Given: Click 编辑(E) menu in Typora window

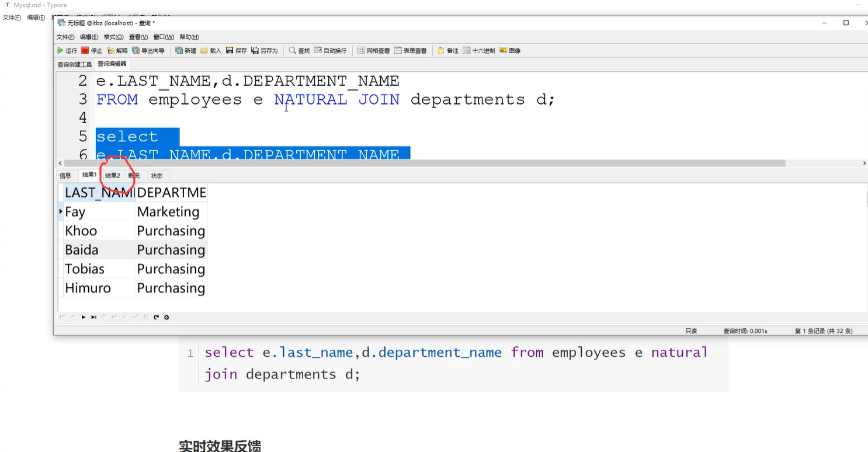Looking at the screenshot, I should coord(36,18).
